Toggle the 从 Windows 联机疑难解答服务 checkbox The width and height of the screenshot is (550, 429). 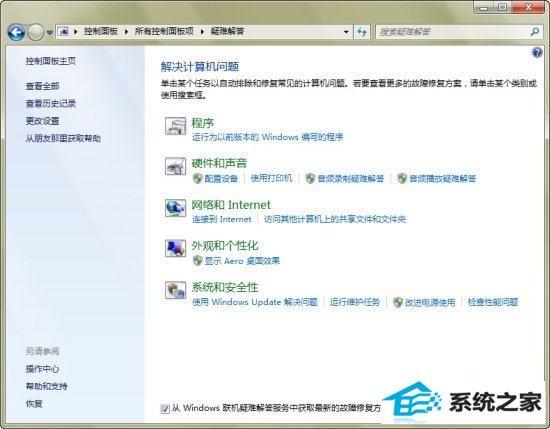(165, 409)
